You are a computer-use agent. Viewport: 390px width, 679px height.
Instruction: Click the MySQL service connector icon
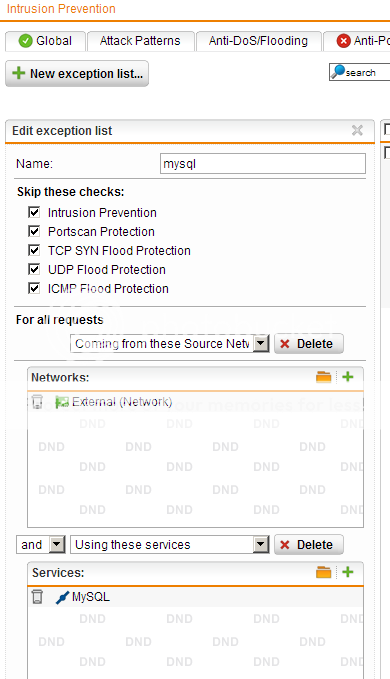pos(62,598)
